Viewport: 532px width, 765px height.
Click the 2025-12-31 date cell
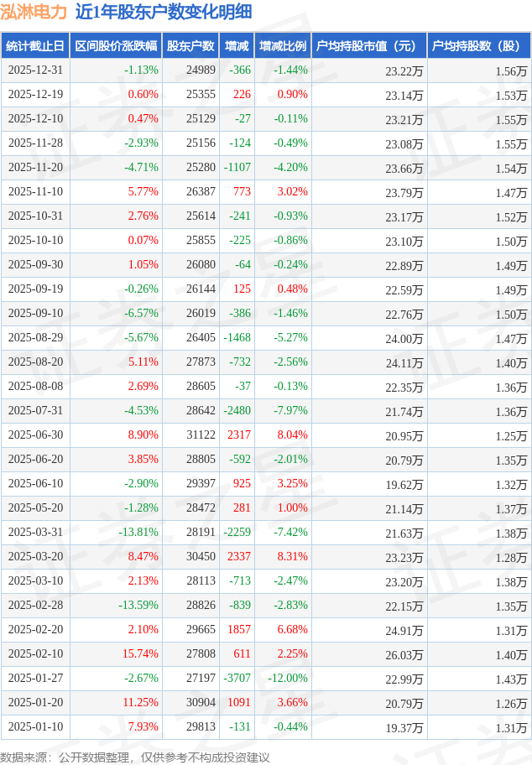(34, 70)
